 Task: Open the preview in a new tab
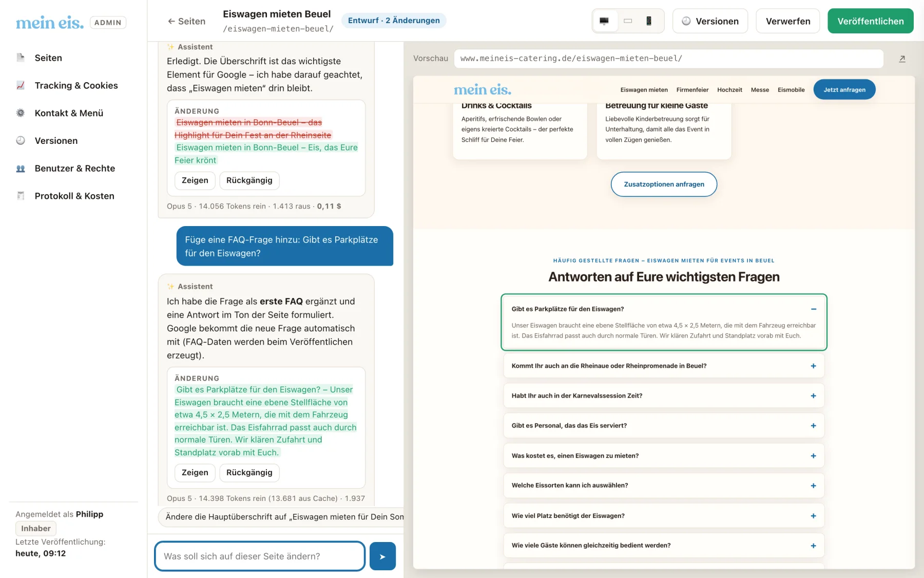coord(902,59)
